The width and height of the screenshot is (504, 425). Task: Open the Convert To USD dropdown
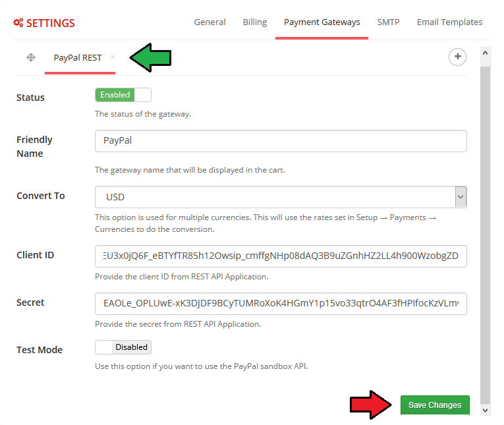(x=281, y=197)
